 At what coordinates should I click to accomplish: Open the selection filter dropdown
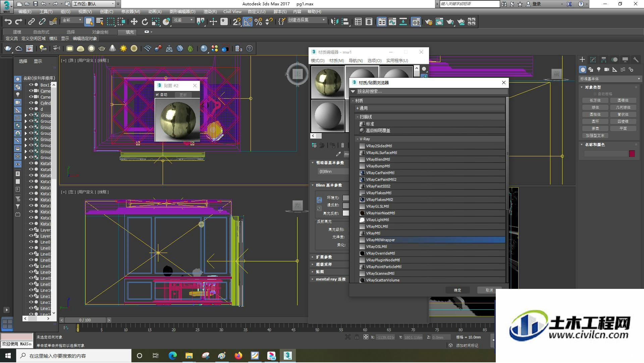[x=72, y=20]
